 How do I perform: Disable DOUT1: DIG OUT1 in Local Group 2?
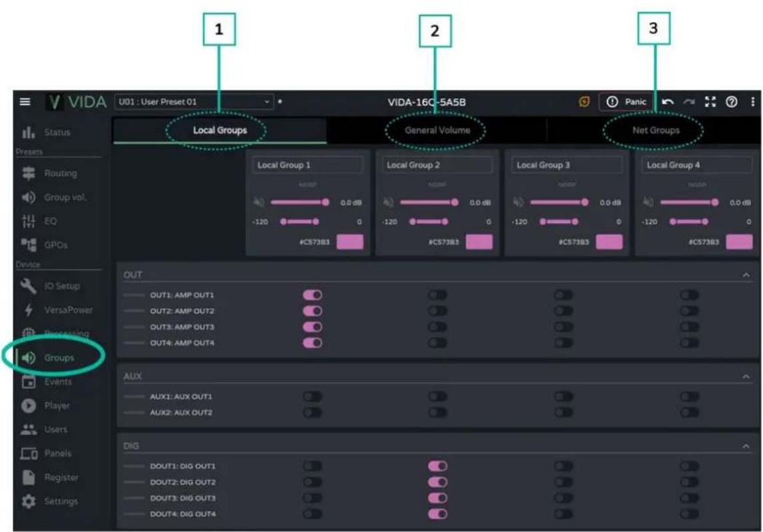pyautogui.click(x=437, y=466)
